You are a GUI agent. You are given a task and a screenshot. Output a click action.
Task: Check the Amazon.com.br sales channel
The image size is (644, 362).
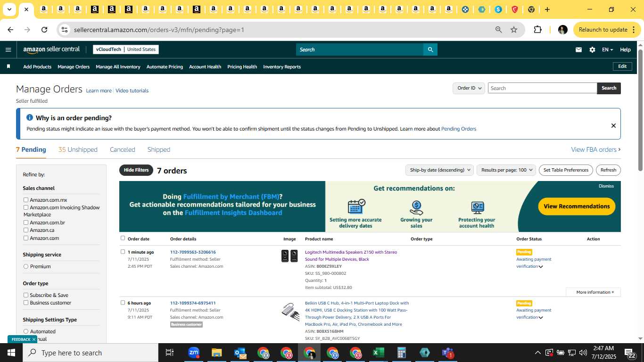point(26,222)
